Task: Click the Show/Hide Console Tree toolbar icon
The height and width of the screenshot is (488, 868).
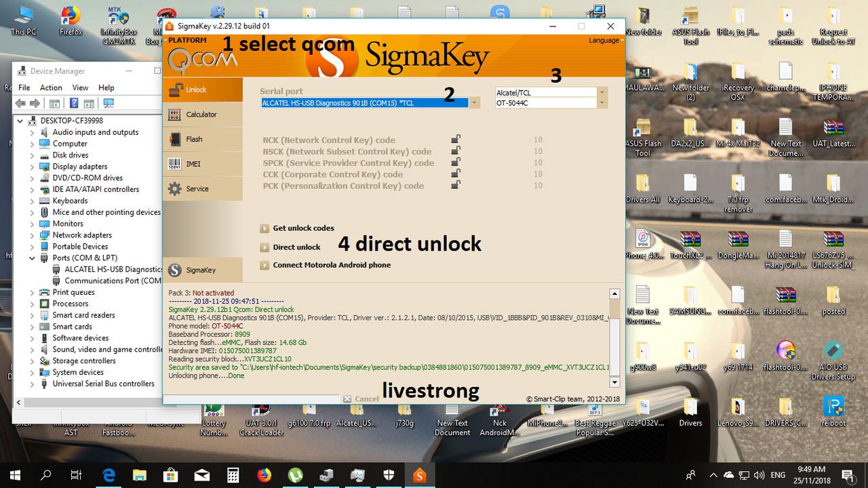Action: tap(55, 103)
